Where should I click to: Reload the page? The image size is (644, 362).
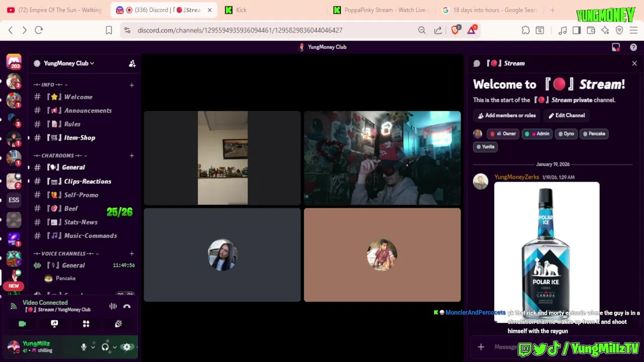click(39, 30)
